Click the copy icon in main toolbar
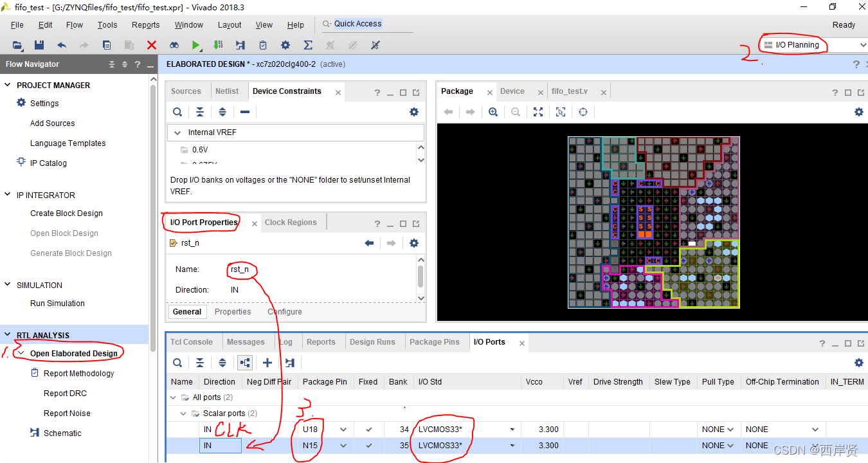The image size is (868, 463). coord(107,45)
